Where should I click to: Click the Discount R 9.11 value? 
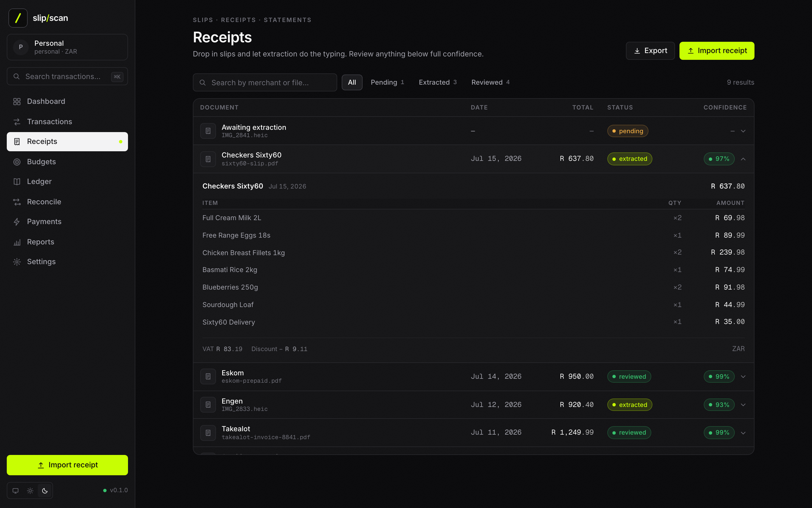tap(279, 349)
